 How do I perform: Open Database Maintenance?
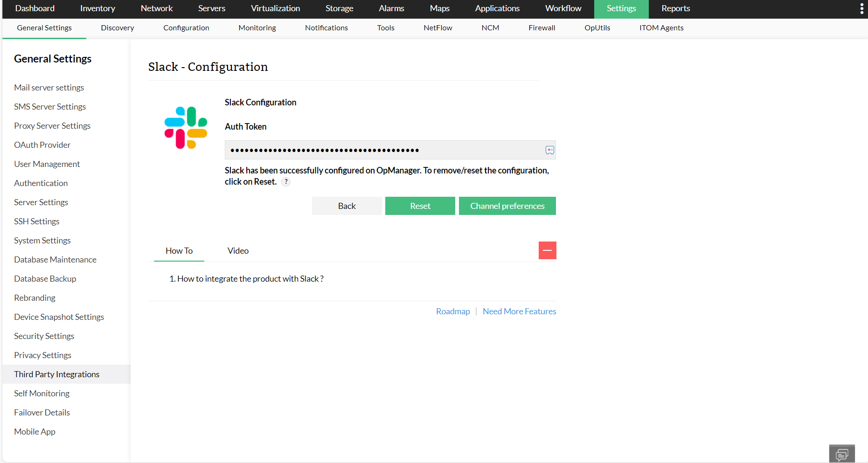(56, 260)
